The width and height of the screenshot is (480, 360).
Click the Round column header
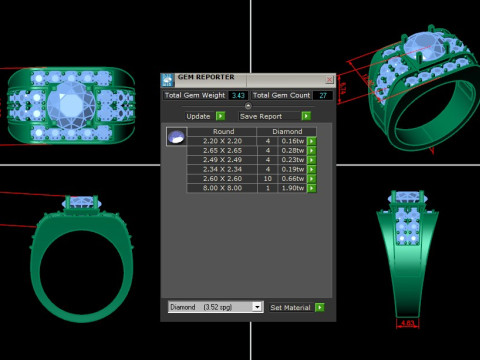click(222, 131)
